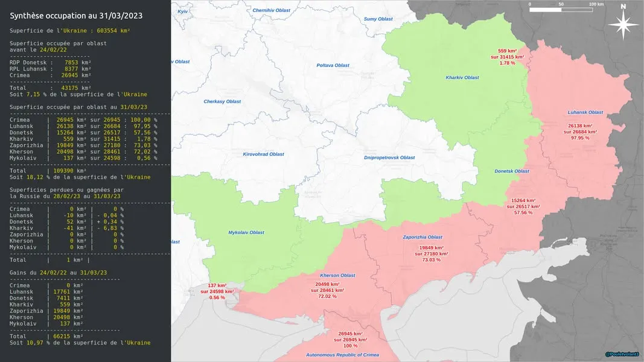Select the Kharkiv Oblast map label
This screenshot has width=644, height=362.
tap(462, 78)
